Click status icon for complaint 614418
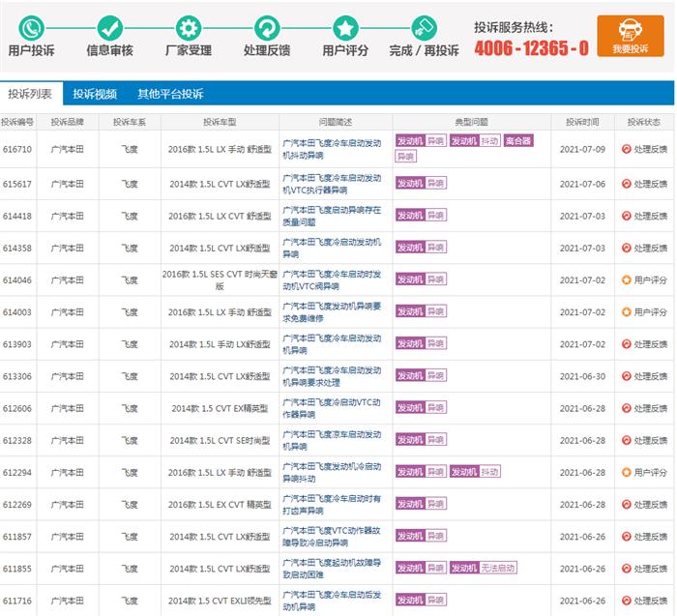This screenshot has width=677, height=616. (626, 216)
